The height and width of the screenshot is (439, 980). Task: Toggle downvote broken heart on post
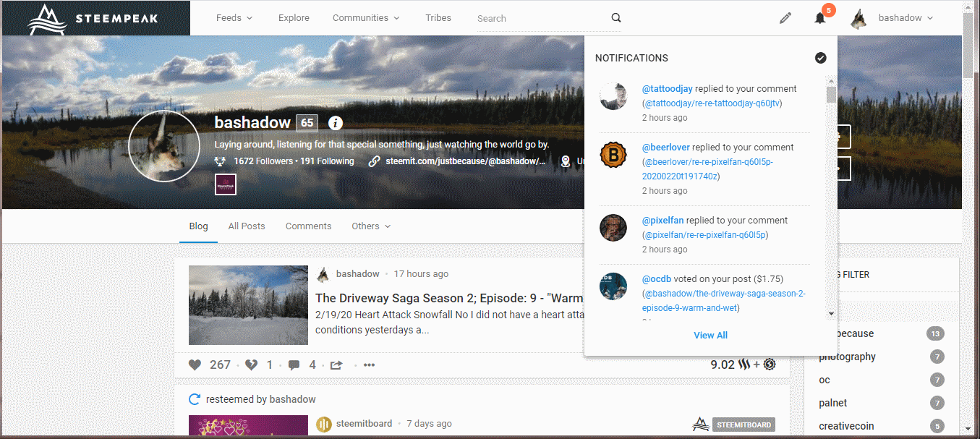(x=251, y=365)
